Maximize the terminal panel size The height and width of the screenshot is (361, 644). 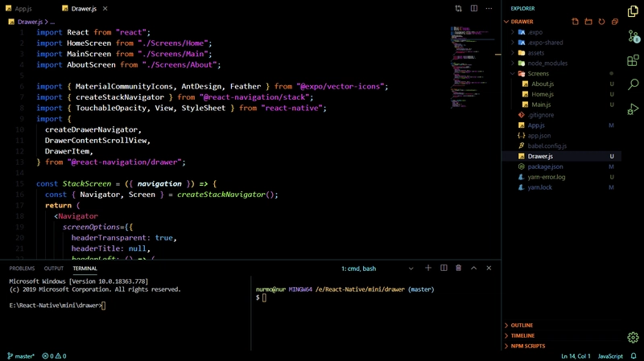pos(473,268)
